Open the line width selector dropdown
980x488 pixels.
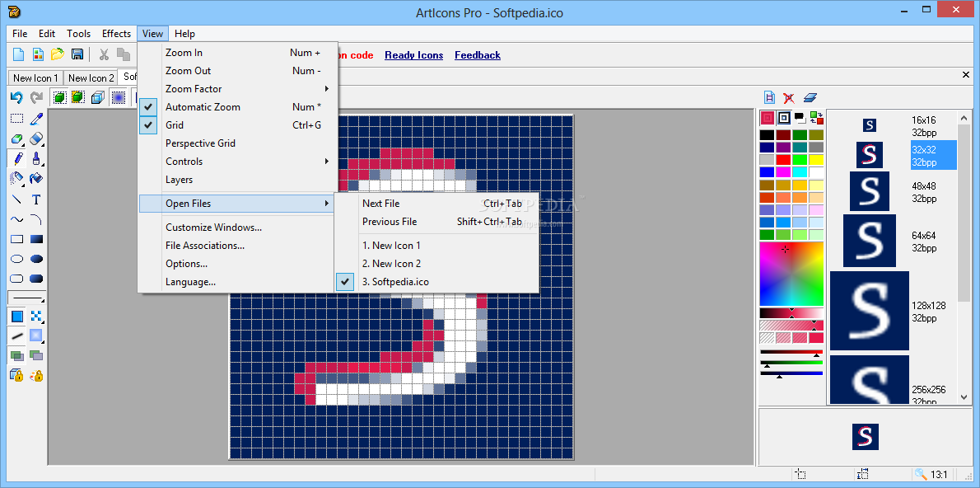point(27,298)
